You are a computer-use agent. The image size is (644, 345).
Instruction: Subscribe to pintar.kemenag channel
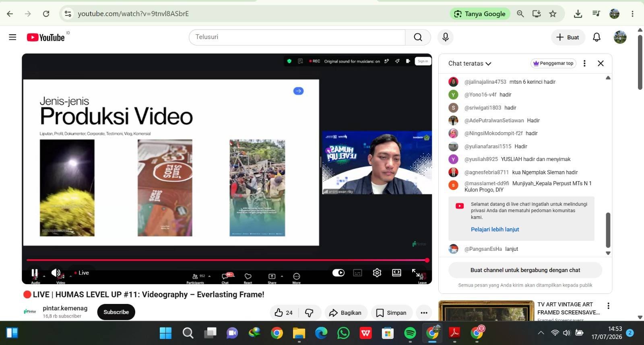(116, 312)
